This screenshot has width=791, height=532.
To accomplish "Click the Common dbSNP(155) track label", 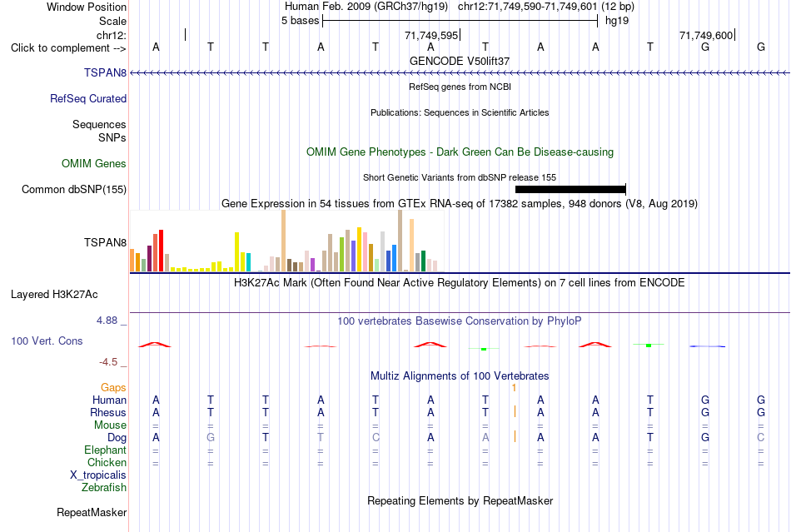I will 74,189.
